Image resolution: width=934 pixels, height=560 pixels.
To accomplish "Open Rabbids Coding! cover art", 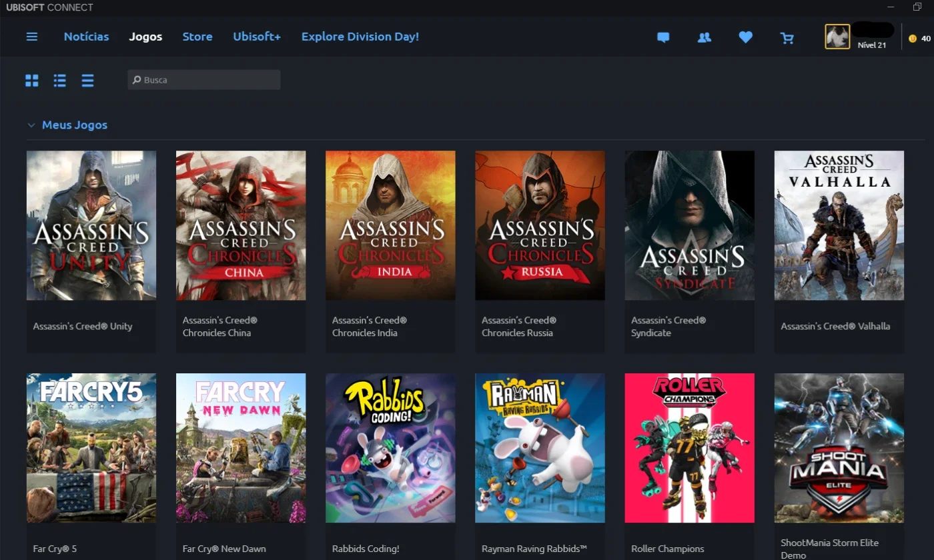I will (x=390, y=448).
